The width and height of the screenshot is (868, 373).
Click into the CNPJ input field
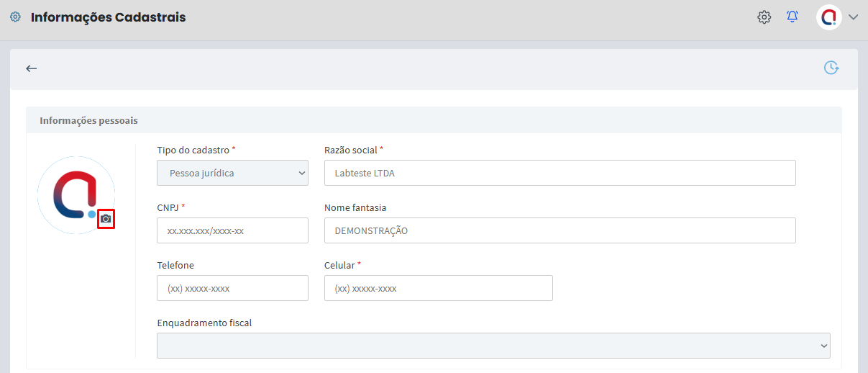[232, 230]
